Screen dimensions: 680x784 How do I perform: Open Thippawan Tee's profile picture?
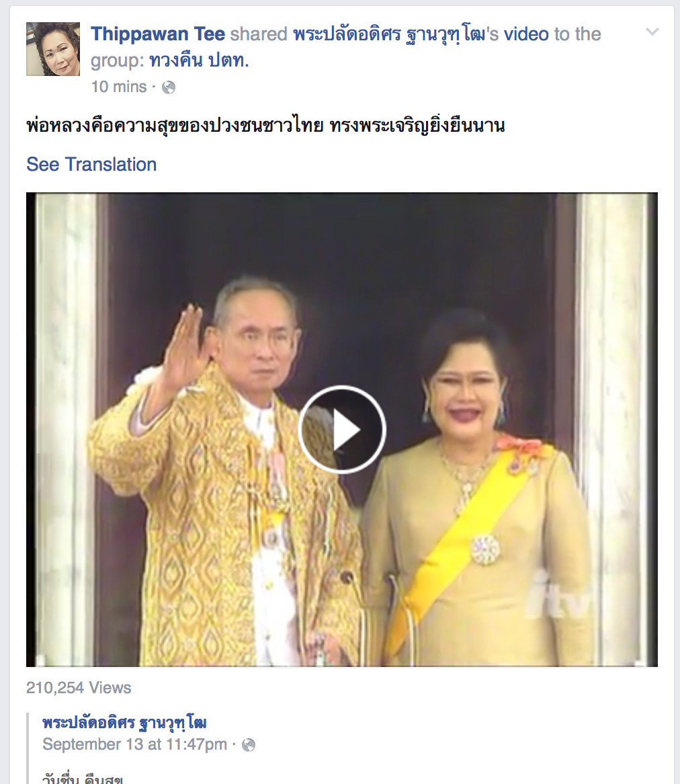click(x=53, y=49)
